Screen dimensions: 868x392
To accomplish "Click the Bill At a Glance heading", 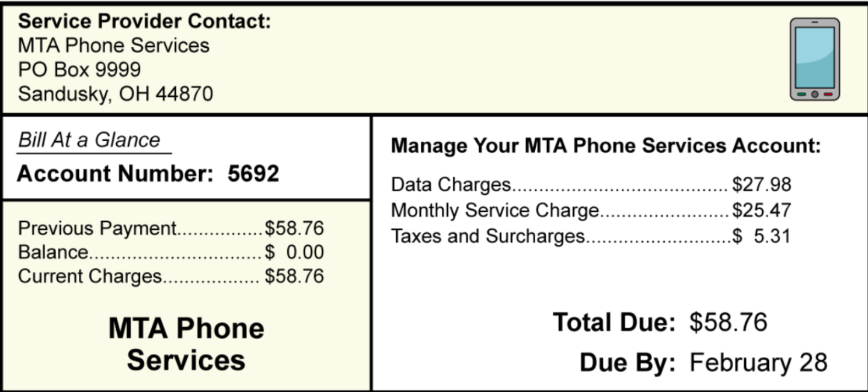I will coord(89,140).
